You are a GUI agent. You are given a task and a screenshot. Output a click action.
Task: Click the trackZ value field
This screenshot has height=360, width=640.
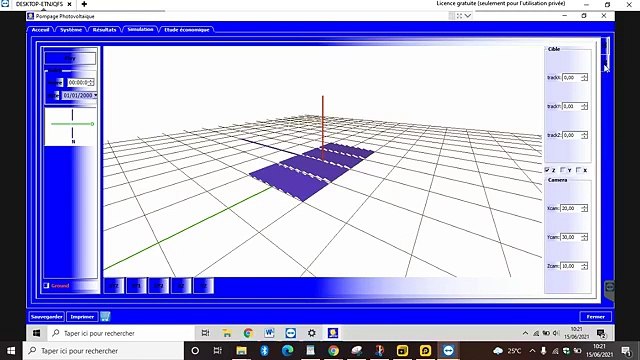pos(571,135)
